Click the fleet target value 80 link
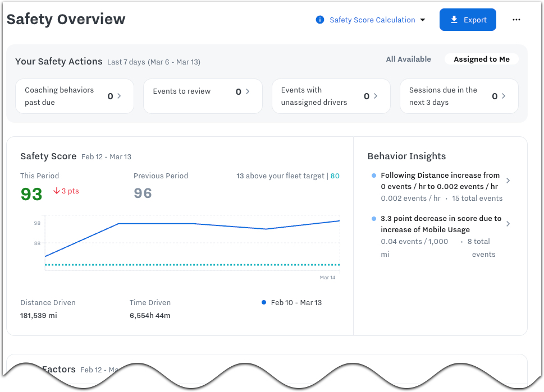The height and width of the screenshot is (392, 544). click(x=335, y=176)
